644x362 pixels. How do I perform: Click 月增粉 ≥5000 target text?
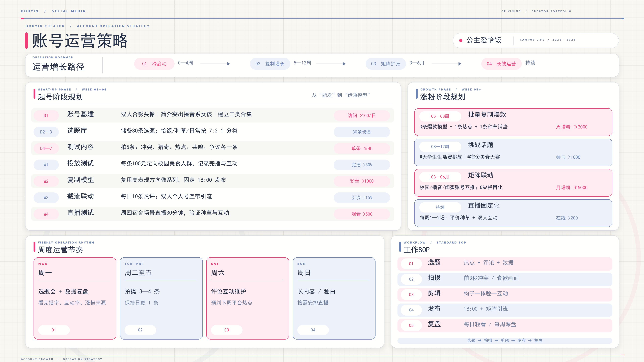tap(572, 188)
